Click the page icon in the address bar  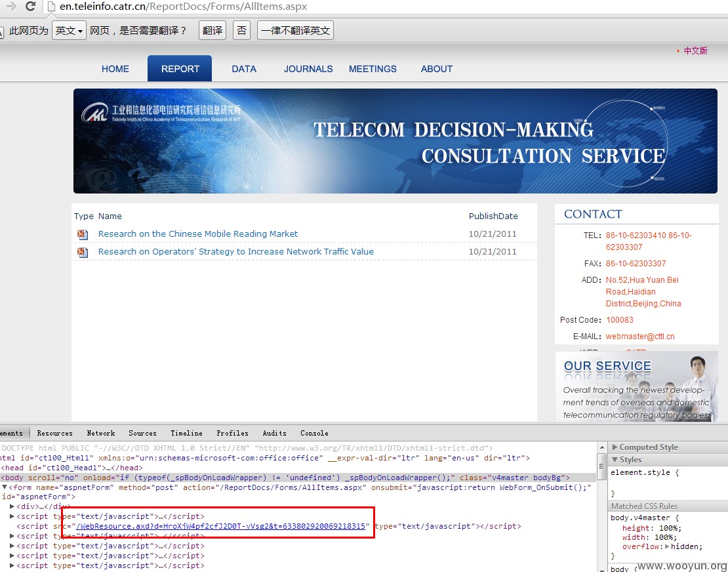(x=52, y=7)
